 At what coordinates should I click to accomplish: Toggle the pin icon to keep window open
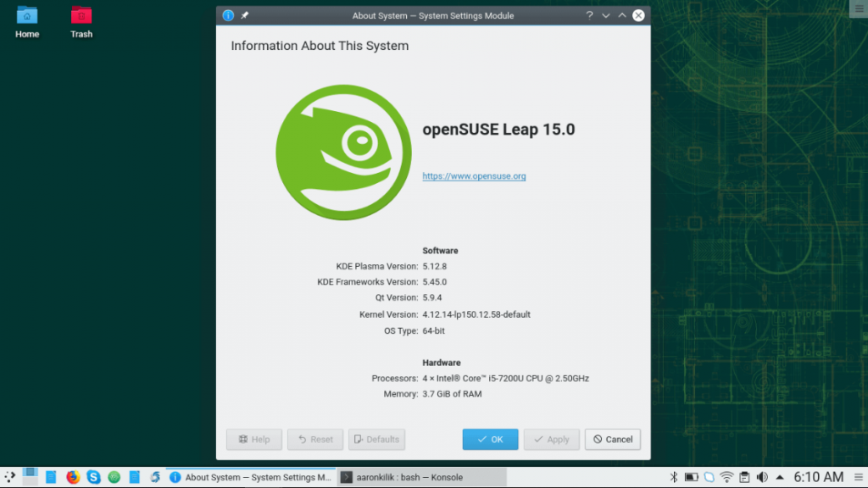click(x=246, y=14)
